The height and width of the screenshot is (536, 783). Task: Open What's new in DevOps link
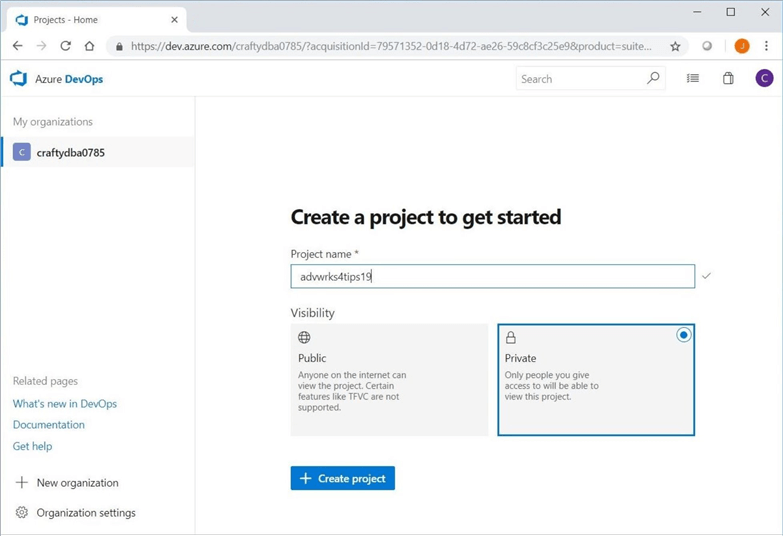click(65, 404)
